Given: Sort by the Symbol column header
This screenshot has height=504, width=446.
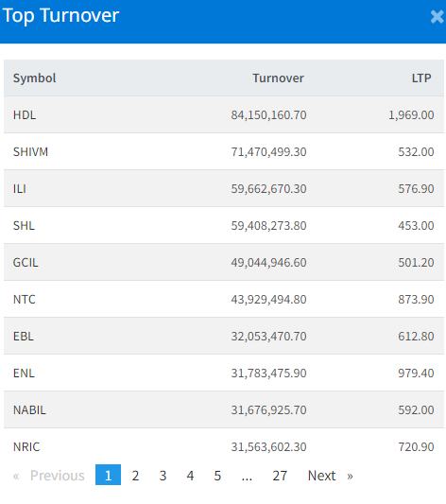Looking at the screenshot, I should click(34, 78).
